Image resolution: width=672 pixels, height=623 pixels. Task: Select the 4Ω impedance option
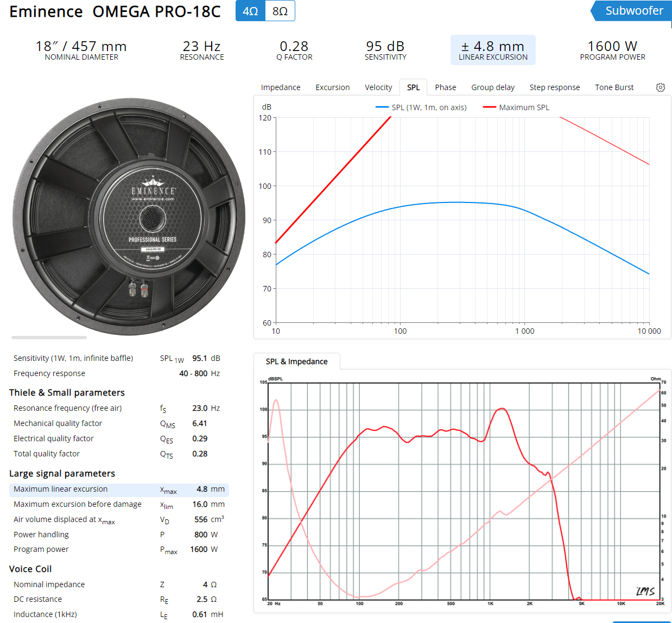250,11
